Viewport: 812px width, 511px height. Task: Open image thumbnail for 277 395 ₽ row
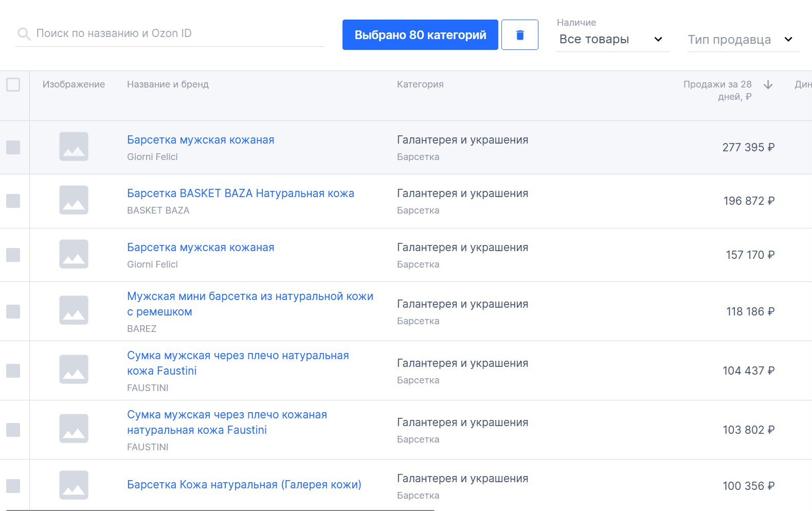74,147
